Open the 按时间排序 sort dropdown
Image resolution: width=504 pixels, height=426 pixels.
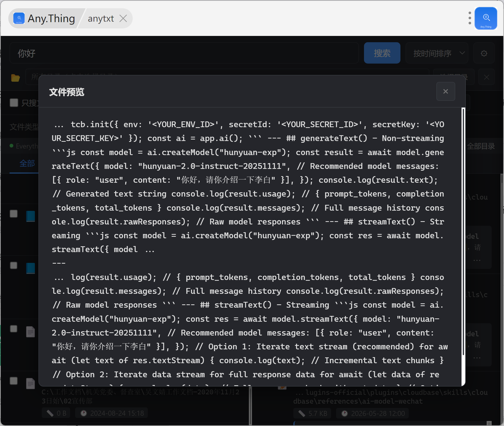(437, 53)
